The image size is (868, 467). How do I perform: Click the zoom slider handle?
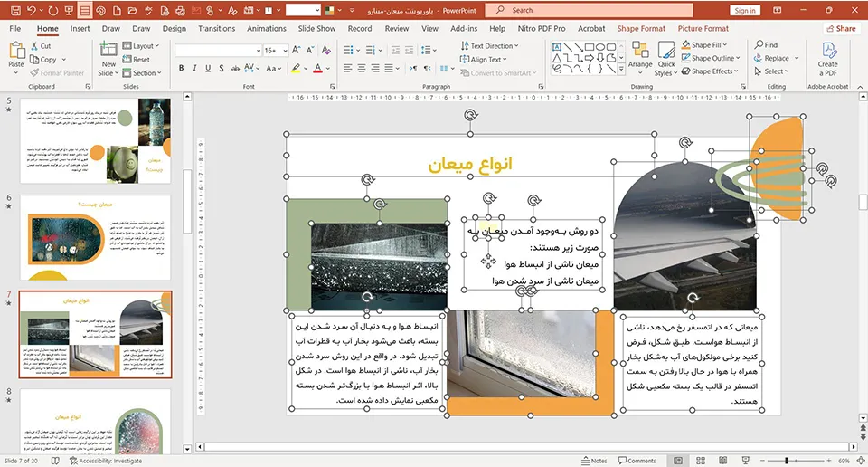tap(786, 461)
